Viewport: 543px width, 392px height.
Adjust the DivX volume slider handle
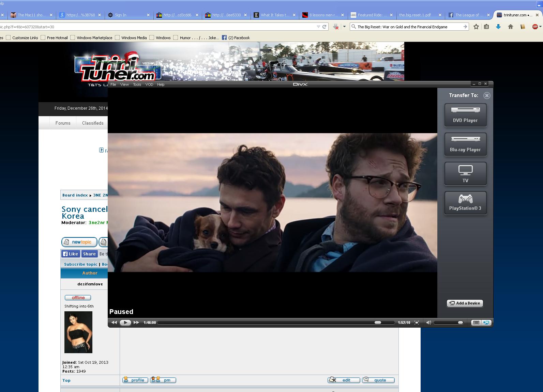(461, 323)
